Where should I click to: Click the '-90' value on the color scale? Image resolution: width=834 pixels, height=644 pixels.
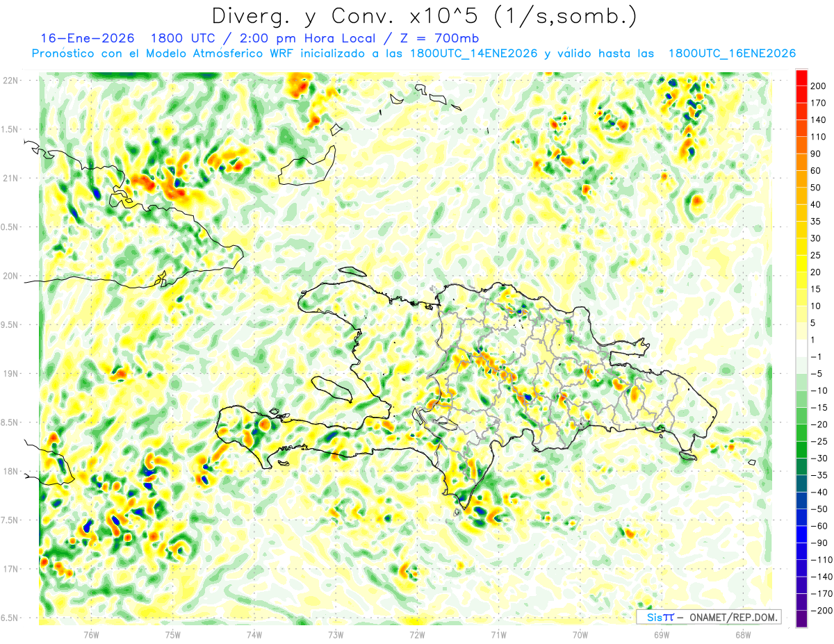(818, 543)
